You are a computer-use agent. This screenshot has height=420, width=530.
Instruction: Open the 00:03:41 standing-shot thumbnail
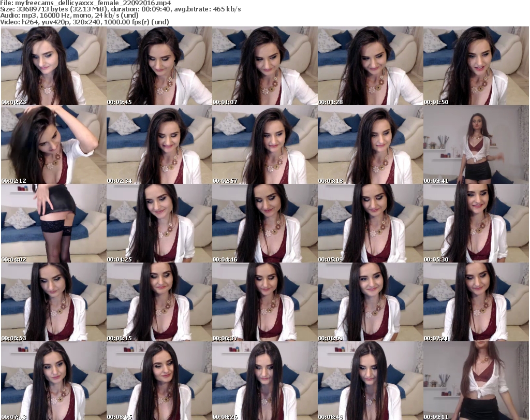[x=476, y=144]
